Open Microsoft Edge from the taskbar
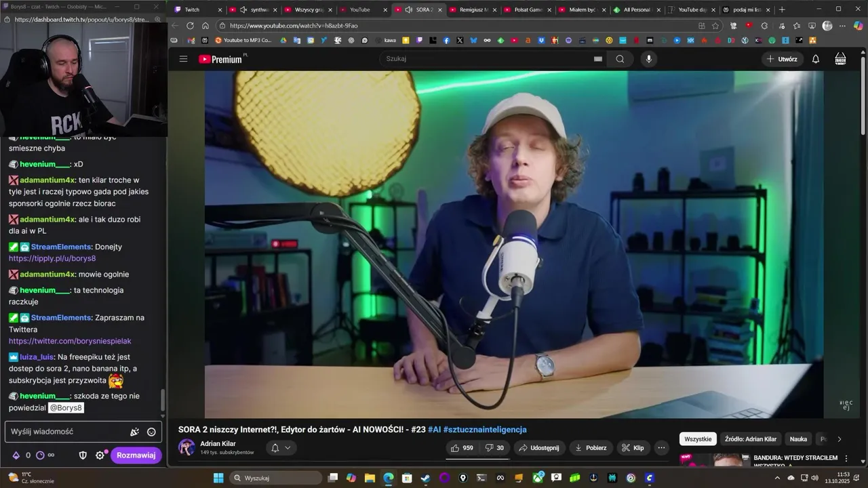 (388, 478)
